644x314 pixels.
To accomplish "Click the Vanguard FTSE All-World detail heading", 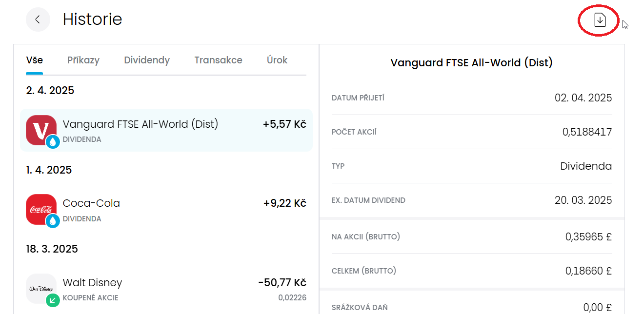I will [471, 63].
